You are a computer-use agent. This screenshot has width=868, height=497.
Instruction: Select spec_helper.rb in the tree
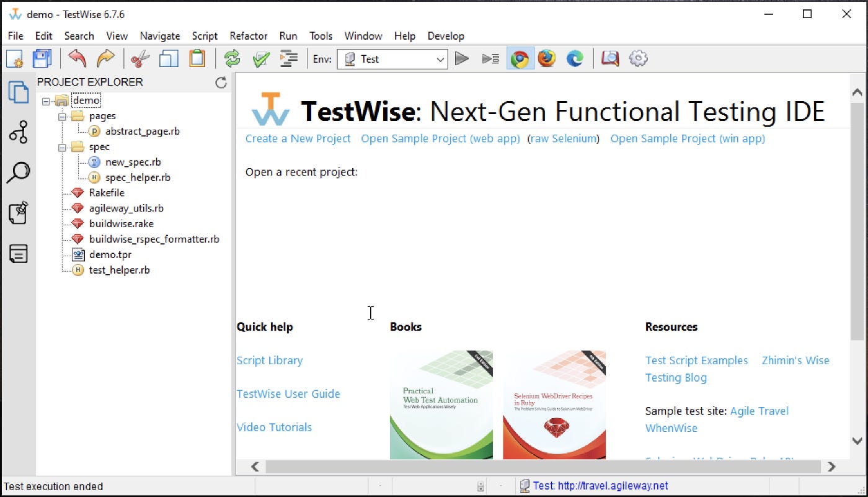[x=138, y=177]
